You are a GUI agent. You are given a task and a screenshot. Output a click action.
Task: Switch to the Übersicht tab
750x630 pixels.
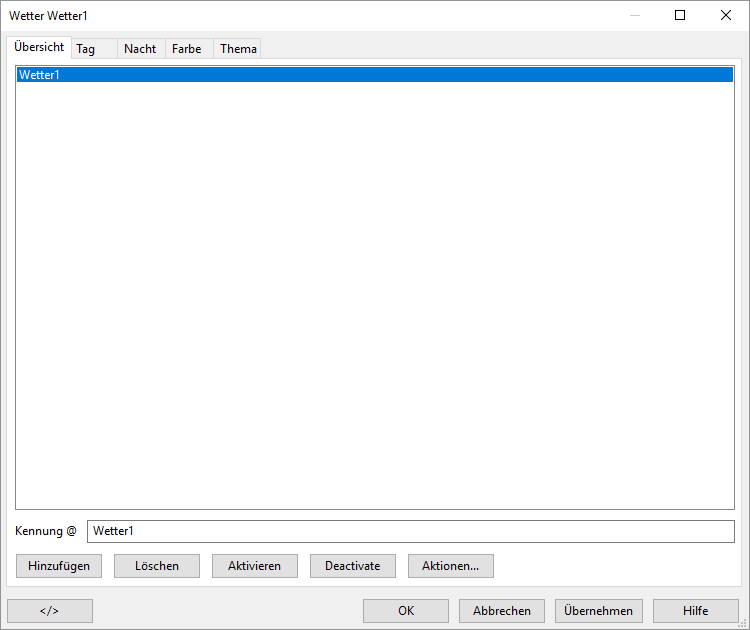coord(39,47)
